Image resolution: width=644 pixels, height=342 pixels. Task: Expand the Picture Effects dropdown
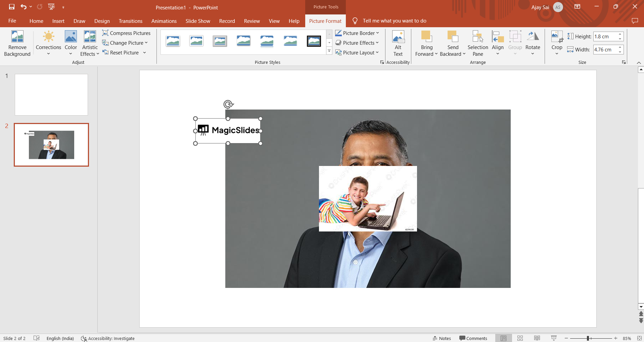tap(377, 43)
